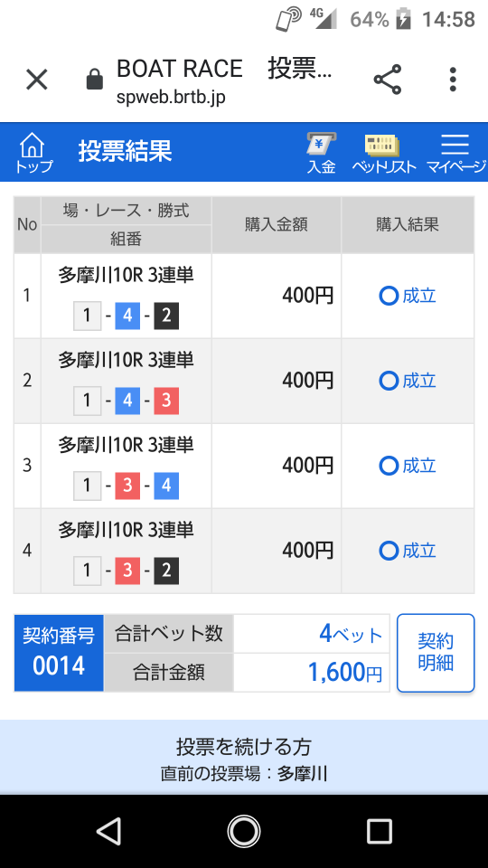Tap the トップ home icon
This screenshot has width=488, height=868.
[33, 153]
